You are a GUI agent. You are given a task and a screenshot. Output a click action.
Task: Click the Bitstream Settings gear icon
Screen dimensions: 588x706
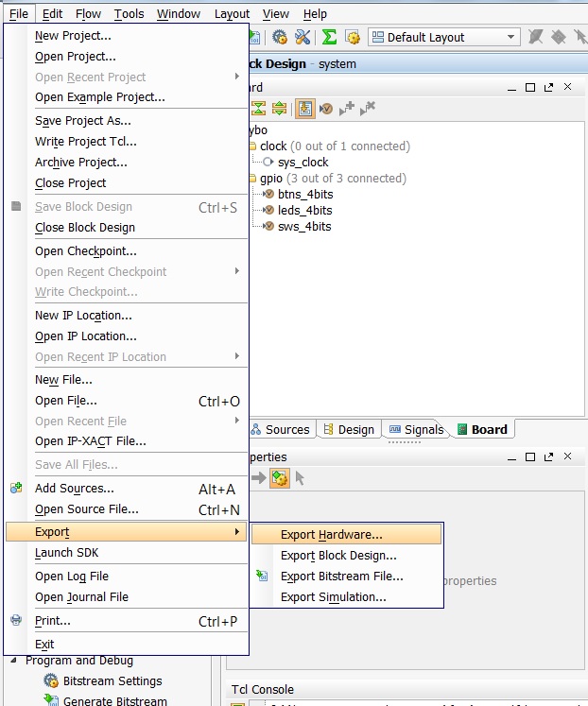[x=51, y=680]
